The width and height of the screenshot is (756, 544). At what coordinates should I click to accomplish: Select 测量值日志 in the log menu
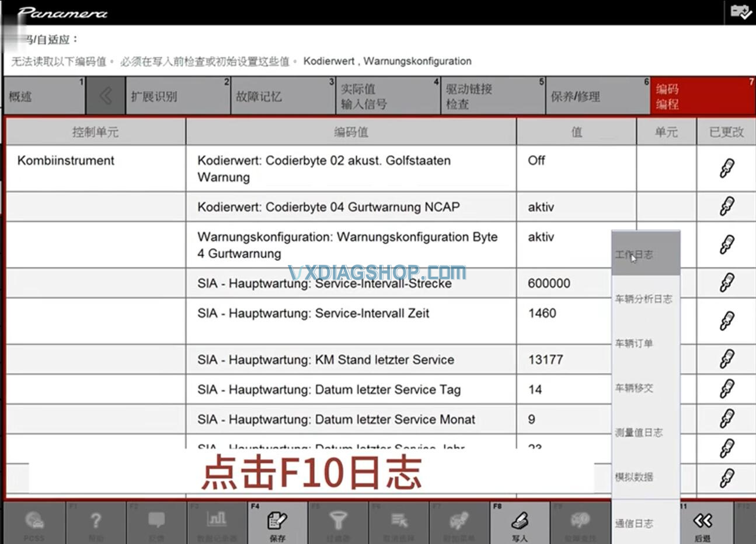coord(646,433)
